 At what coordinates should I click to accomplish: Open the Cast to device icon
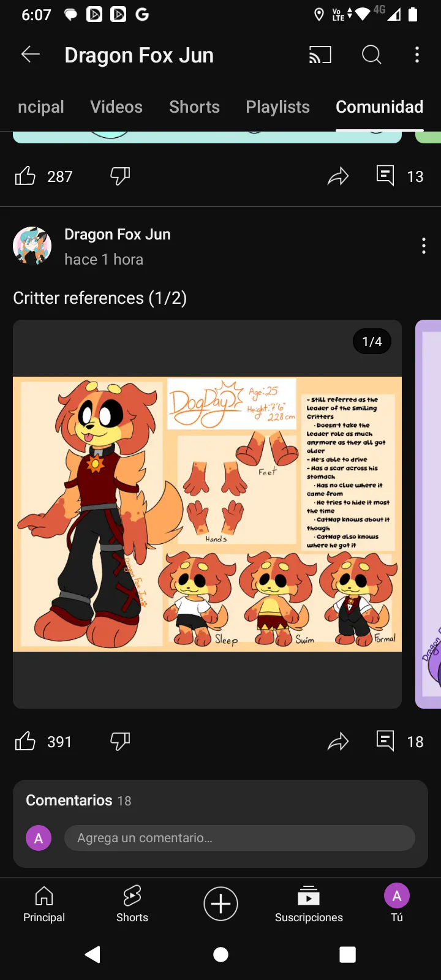tap(320, 55)
